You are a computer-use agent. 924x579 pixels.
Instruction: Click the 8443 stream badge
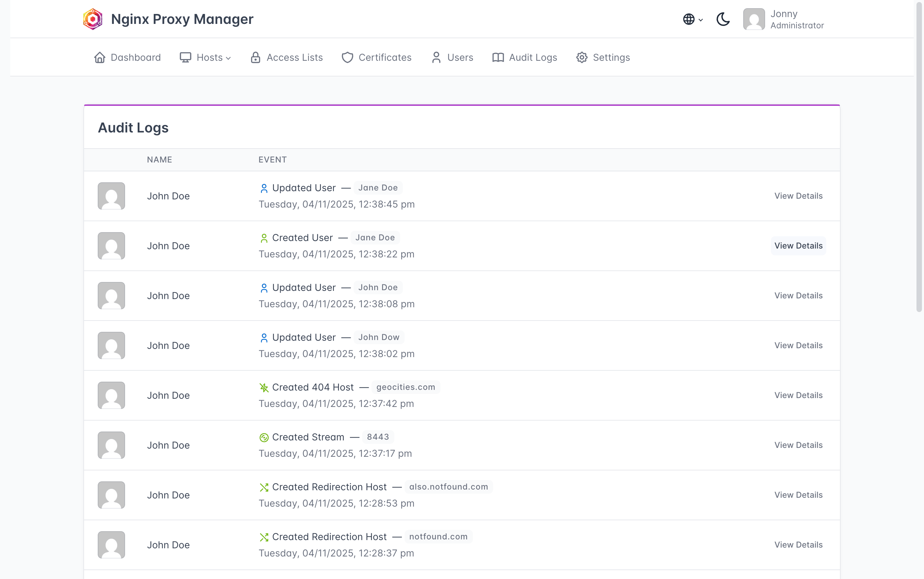[x=378, y=437]
